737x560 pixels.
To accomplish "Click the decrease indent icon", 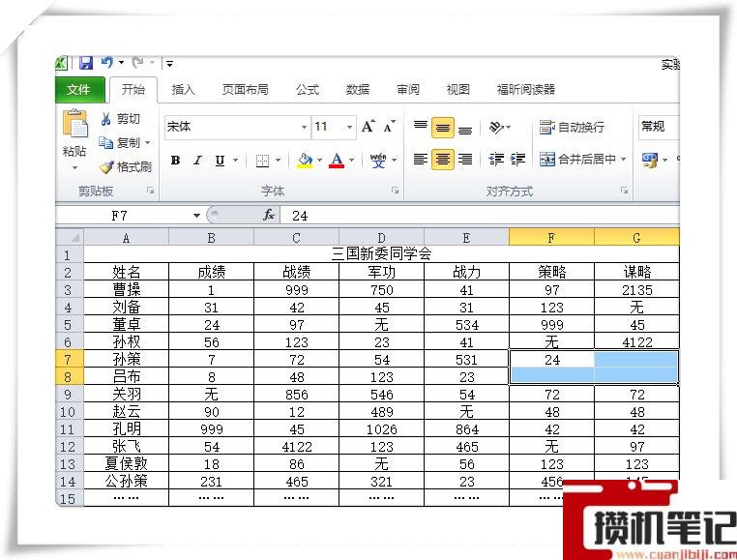I will click(x=496, y=160).
